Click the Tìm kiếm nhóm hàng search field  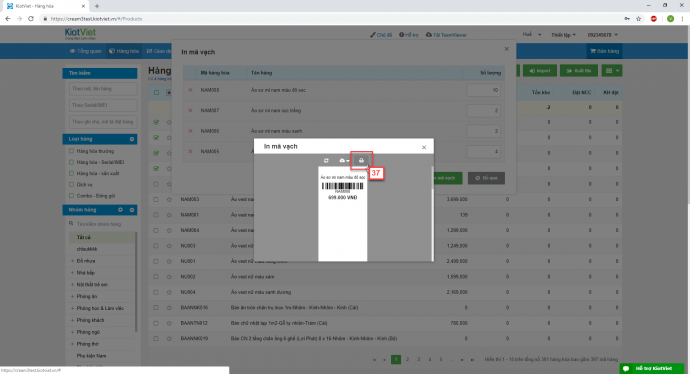pos(101,224)
